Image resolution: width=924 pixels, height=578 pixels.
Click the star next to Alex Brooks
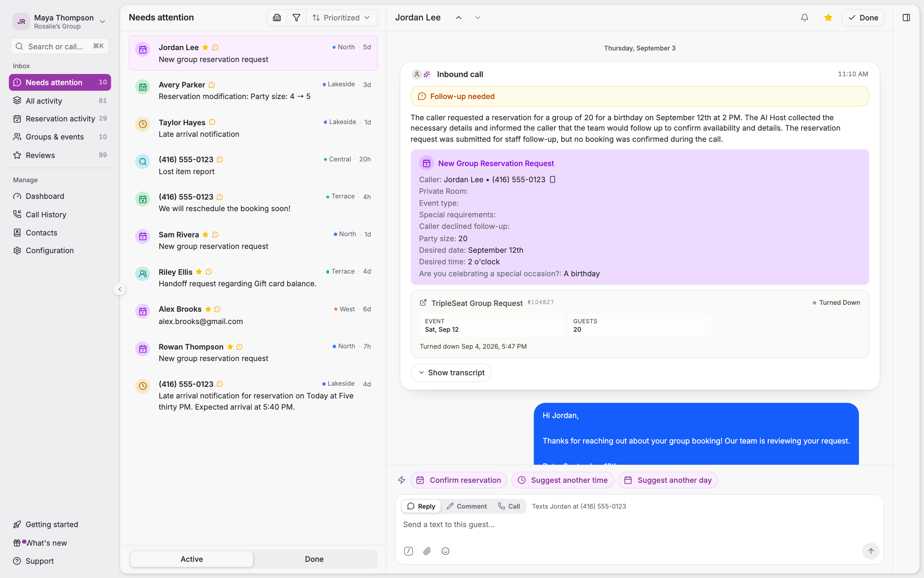pos(208,309)
